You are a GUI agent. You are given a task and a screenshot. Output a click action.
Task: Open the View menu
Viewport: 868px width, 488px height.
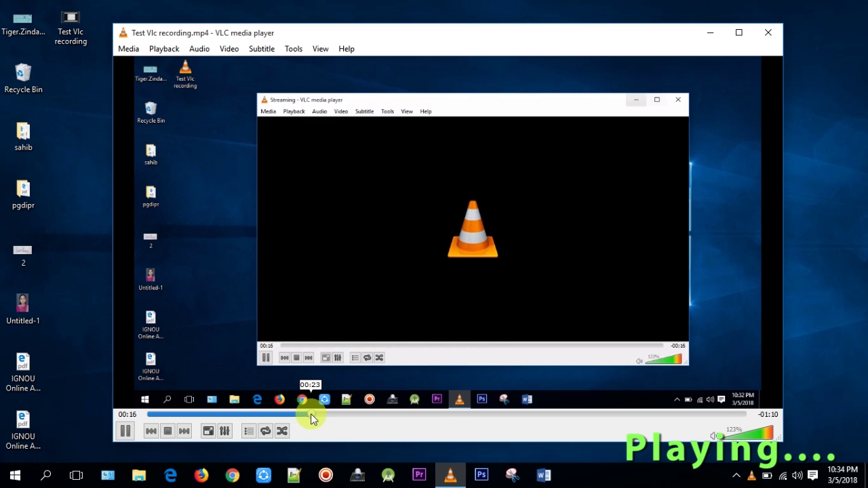(x=320, y=49)
